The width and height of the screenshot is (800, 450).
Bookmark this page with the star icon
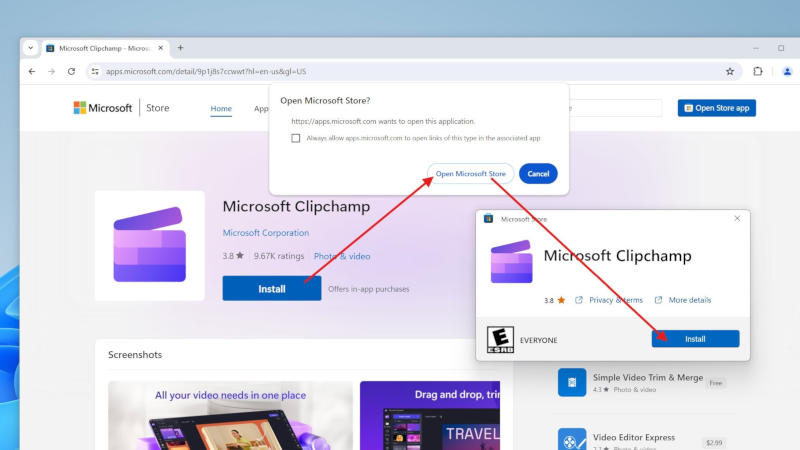coord(730,72)
